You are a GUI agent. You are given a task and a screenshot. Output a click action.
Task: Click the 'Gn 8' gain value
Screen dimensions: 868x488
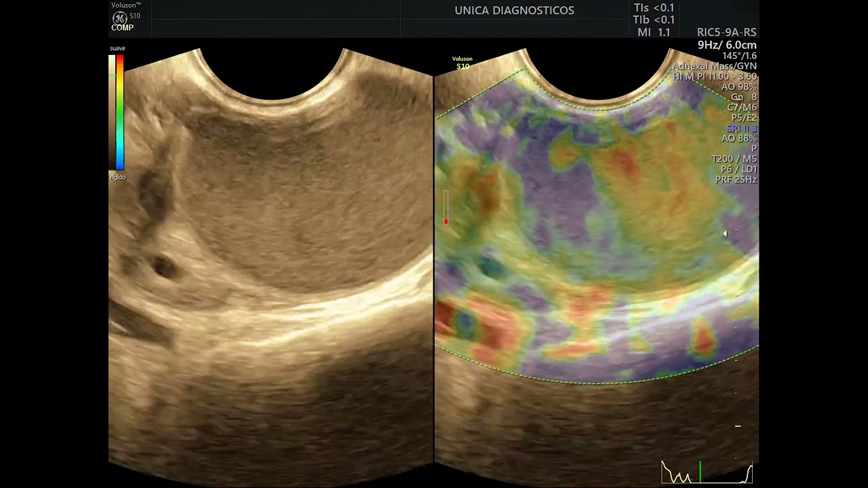(744, 97)
